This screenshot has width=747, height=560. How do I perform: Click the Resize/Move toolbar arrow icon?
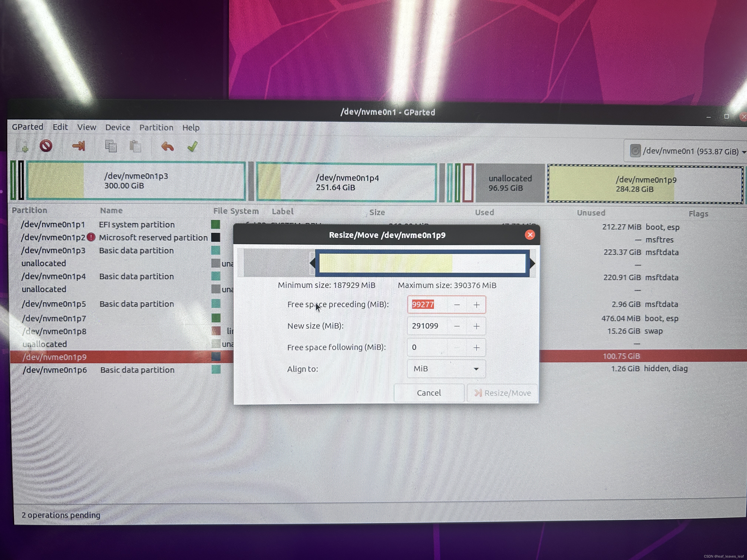79,146
